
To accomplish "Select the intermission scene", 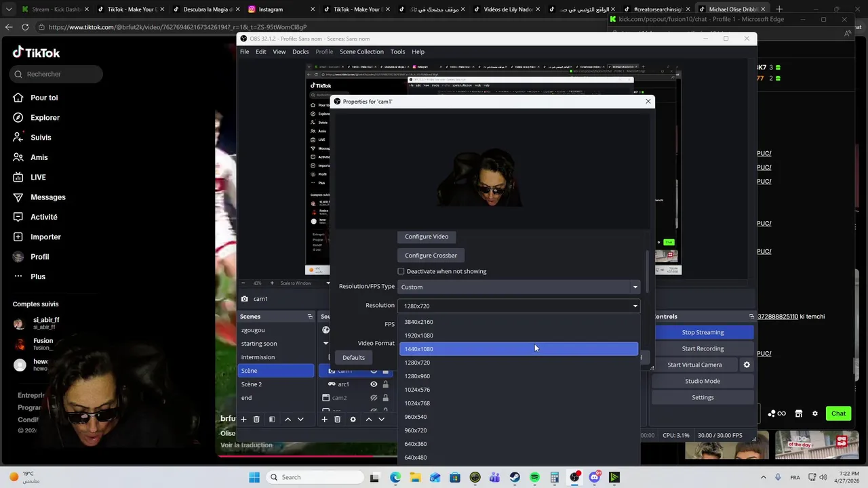I will point(276,357).
